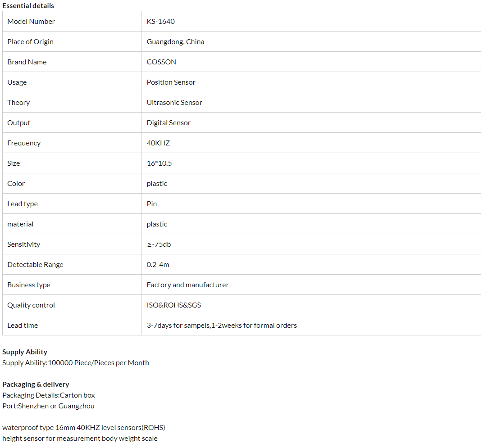Screen dimensions: 484x448
Task: Click the Model Number value KS-1640
Action: 160,22
